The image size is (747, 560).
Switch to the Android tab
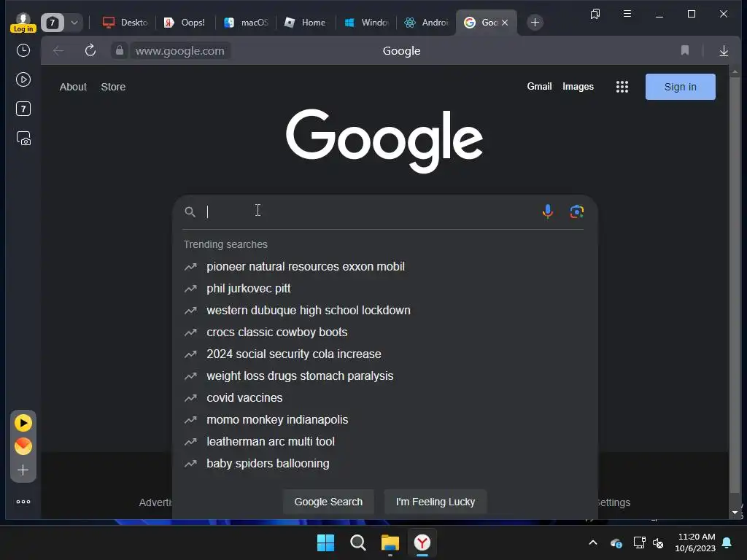click(x=426, y=23)
